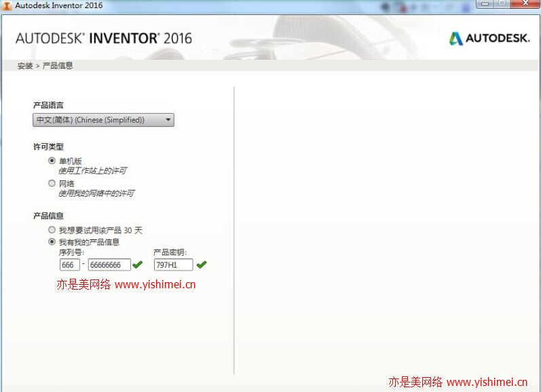Choose 我想要试用该产品 30 天 trial option
Image resolution: width=541 pixels, height=392 pixels.
pyautogui.click(x=52, y=230)
